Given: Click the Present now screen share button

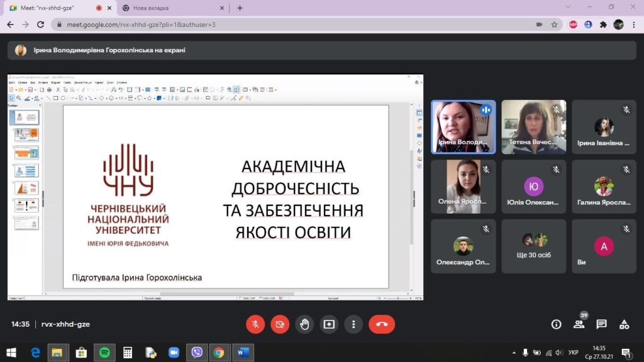Looking at the screenshot, I should pos(329,324).
